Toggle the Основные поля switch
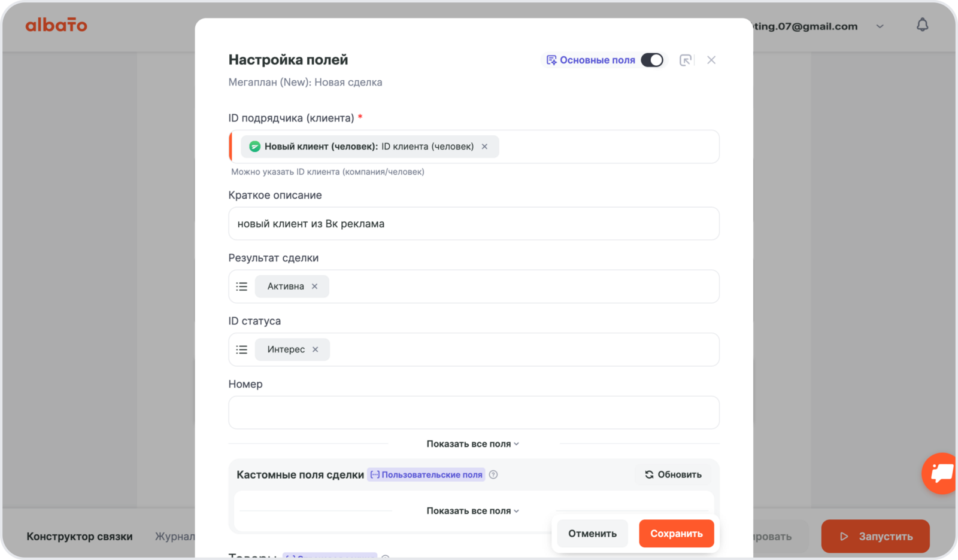The width and height of the screenshot is (958, 560). (x=651, y=60)
